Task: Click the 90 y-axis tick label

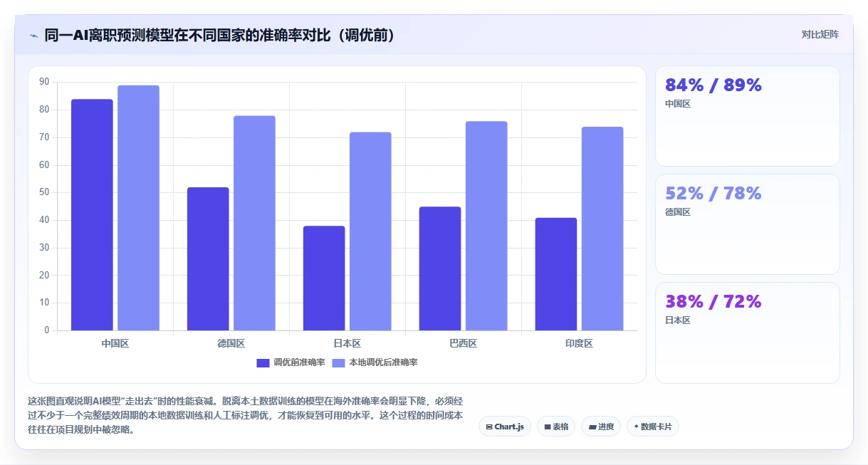Action: tap(45, 82)
